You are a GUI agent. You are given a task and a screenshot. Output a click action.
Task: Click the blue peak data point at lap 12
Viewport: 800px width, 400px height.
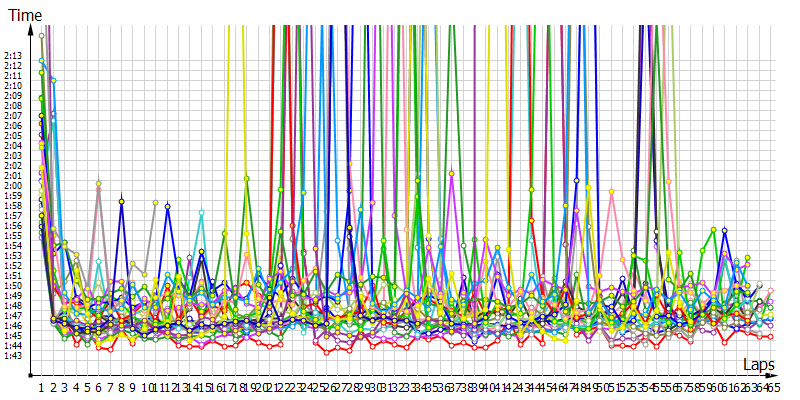pos(167,206)
